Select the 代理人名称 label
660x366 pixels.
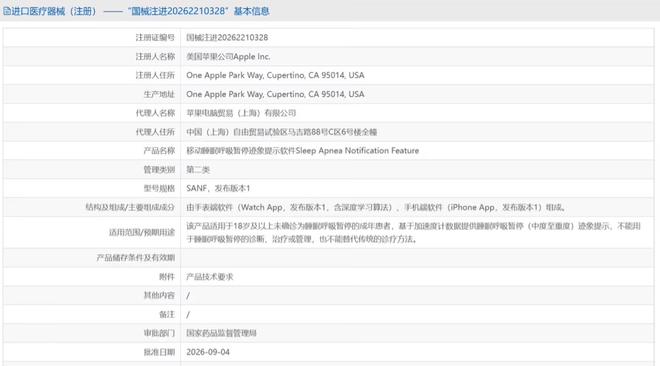pyautogui.click(x=155, y=113)
